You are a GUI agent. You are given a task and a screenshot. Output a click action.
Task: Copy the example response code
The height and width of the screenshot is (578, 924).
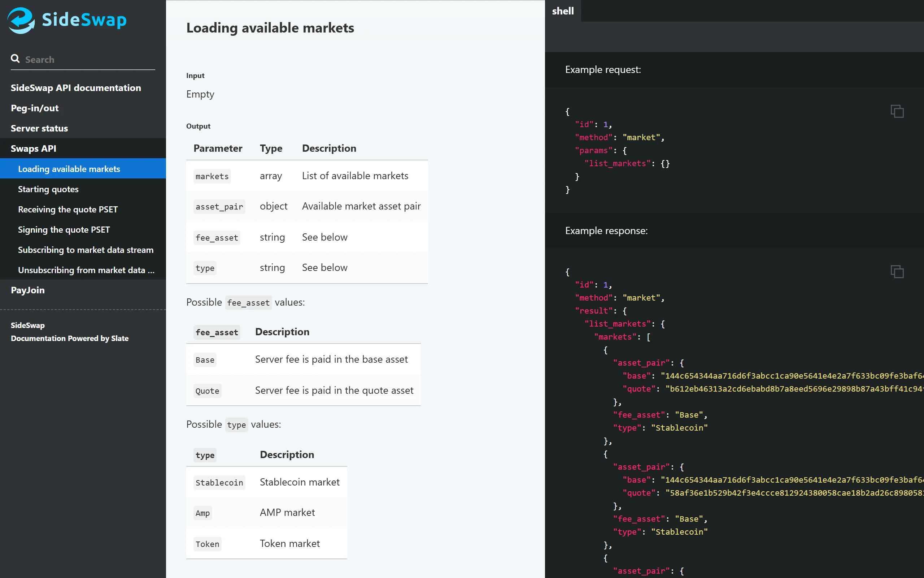pyautogui.click(x=897, y=271)
